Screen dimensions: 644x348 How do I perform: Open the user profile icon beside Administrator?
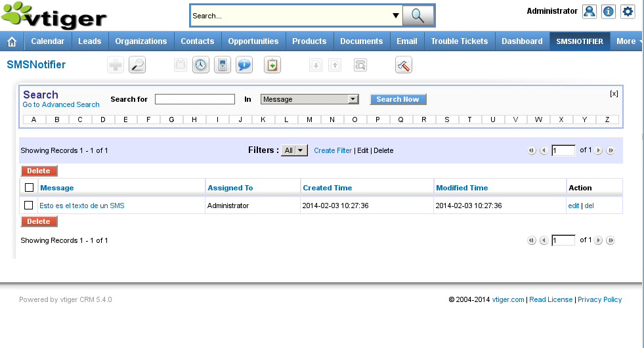point(590,11)
